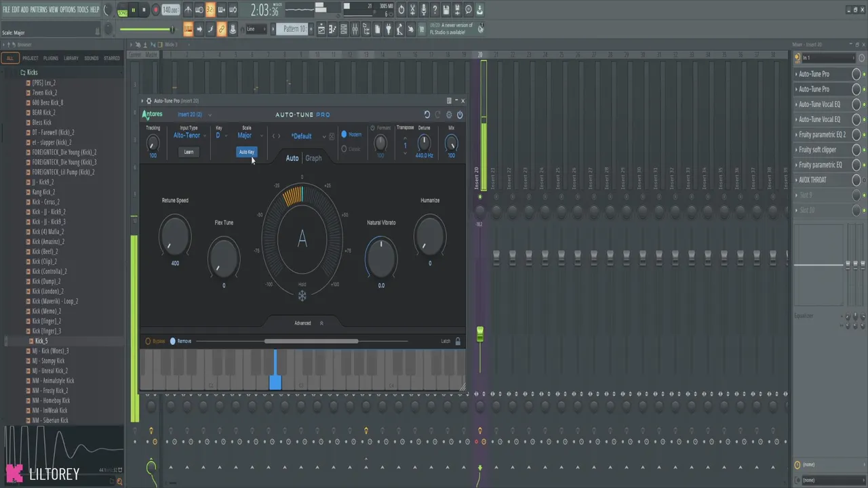Screen dimensions: 868x488
Task: Switch to the STARRED browser tab
Action: tap(112, 58)
